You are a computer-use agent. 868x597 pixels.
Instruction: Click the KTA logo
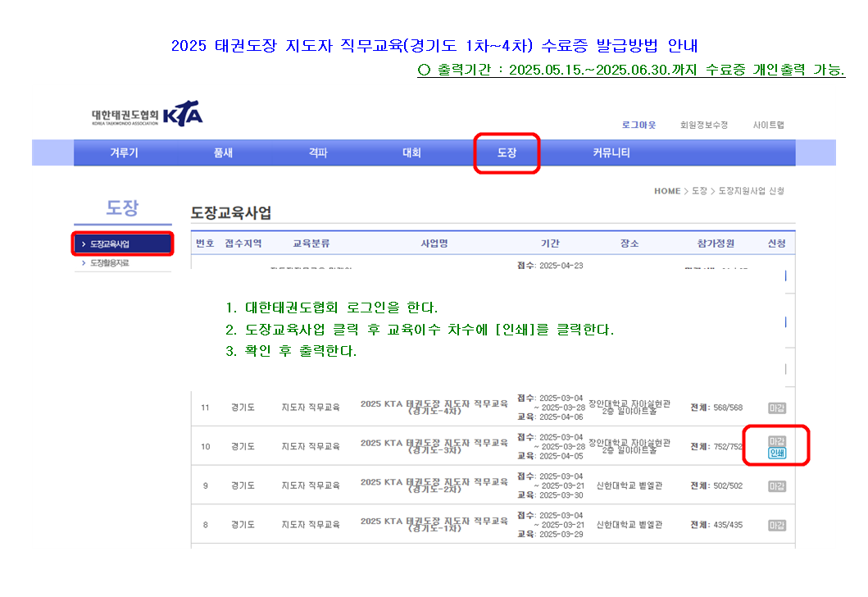pos(147,114)
